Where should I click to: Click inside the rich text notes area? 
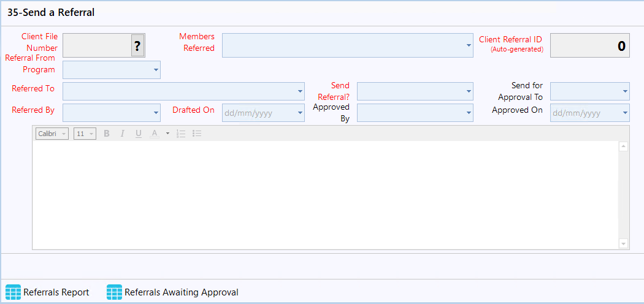(325, 195)
